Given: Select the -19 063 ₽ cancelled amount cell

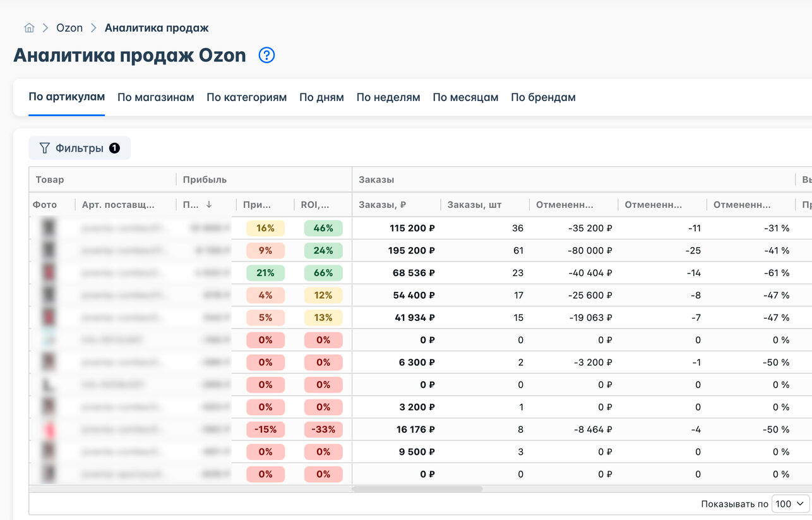Looking at the screenshot, I should point(574,318).
